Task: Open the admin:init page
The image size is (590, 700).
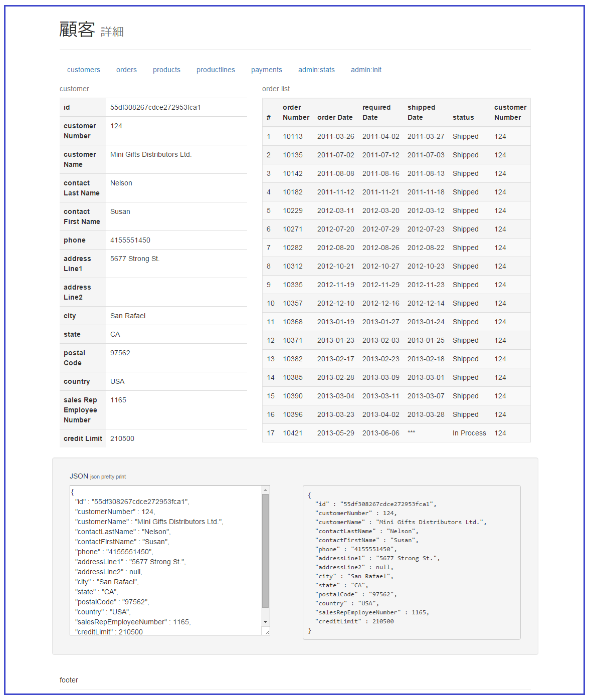Action: point(366,70)
